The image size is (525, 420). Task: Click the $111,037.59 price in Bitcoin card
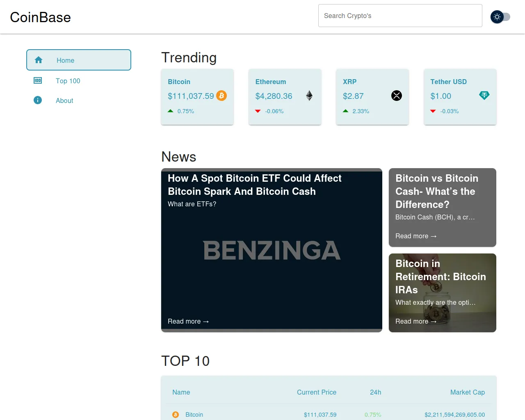[191, 96]
